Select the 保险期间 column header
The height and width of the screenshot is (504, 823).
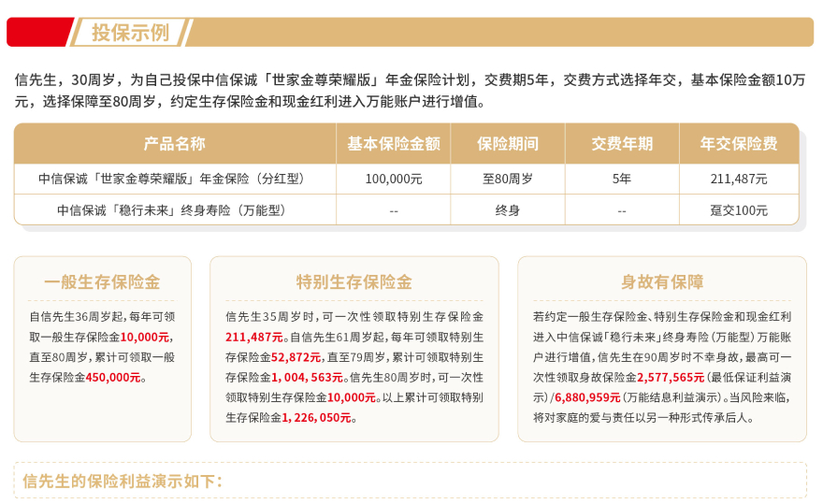508,143
